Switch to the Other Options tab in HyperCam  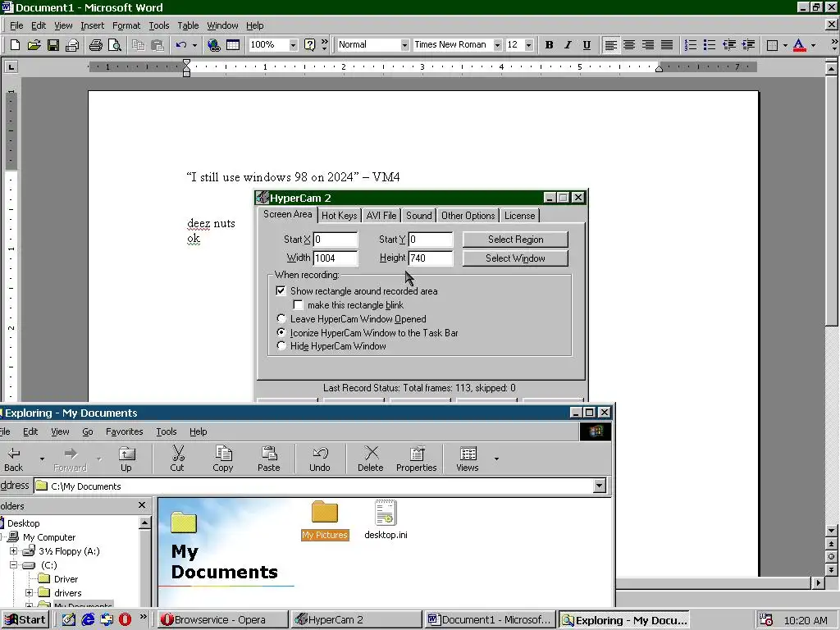click(468, 216)
